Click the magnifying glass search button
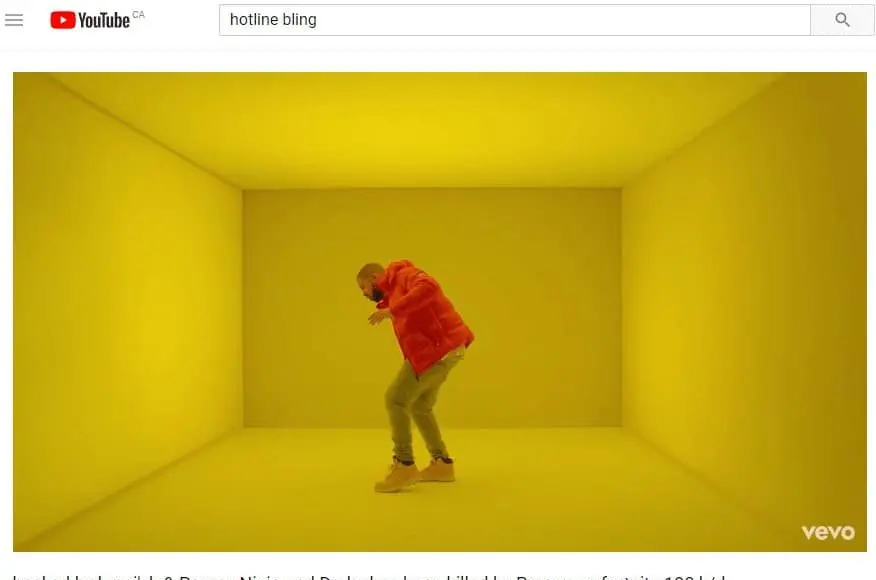The width and height of the screenshot is (876, 580). click(842, 20)
